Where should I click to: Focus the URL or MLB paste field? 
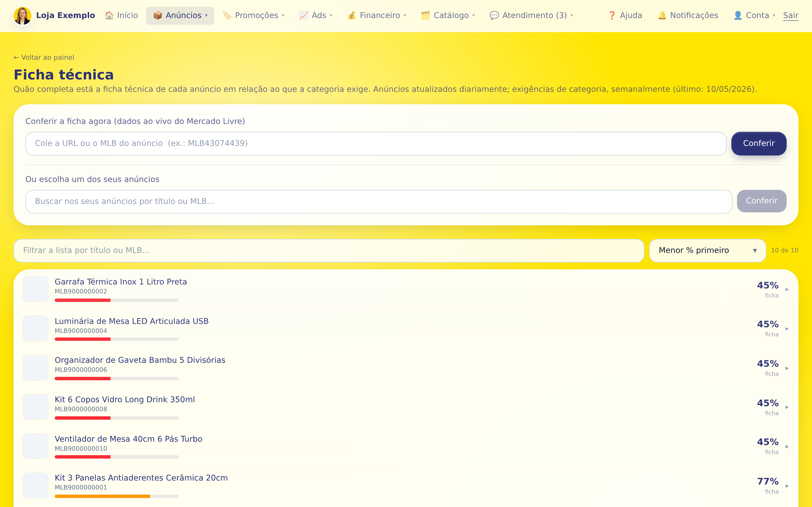click(x=376, y=144)
